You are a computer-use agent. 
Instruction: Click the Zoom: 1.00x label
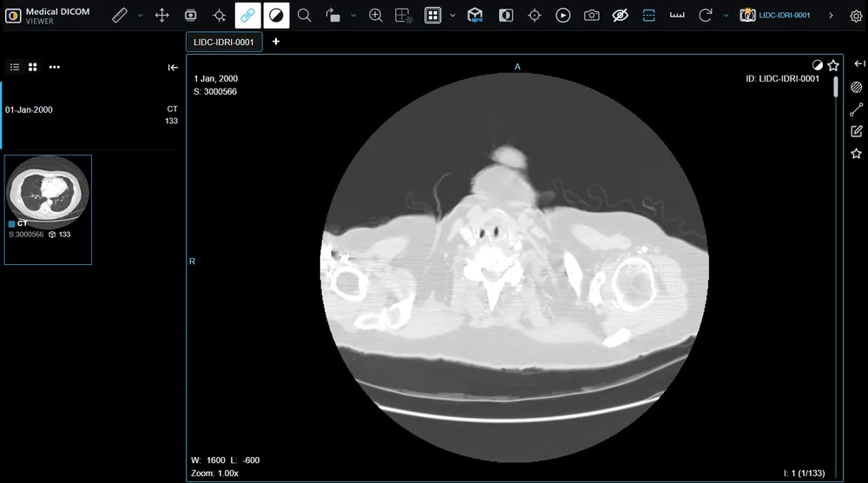tap(214, 473)
